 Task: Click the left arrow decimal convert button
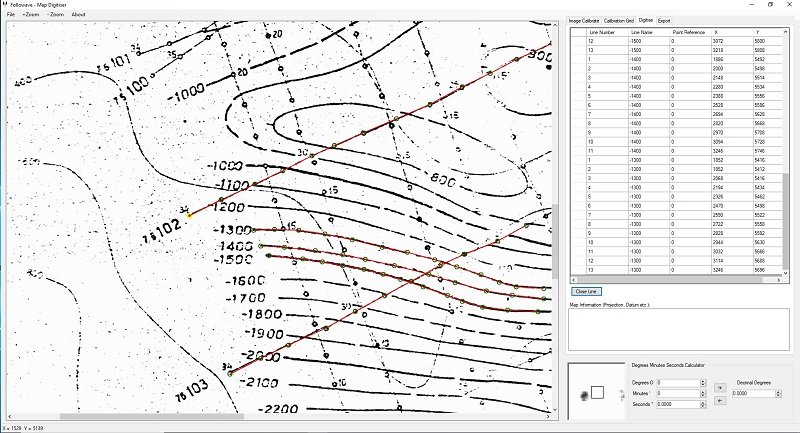click(x=720, y=400)
